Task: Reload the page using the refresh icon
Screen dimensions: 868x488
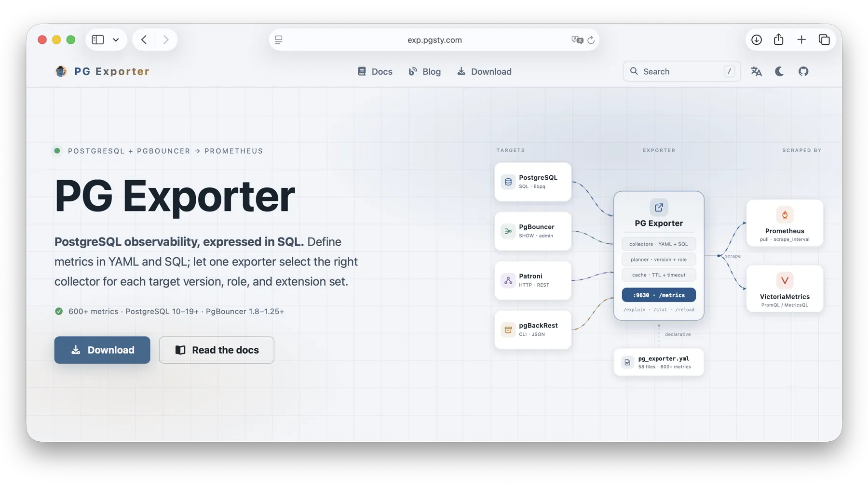Action: [x=591, y=40]
